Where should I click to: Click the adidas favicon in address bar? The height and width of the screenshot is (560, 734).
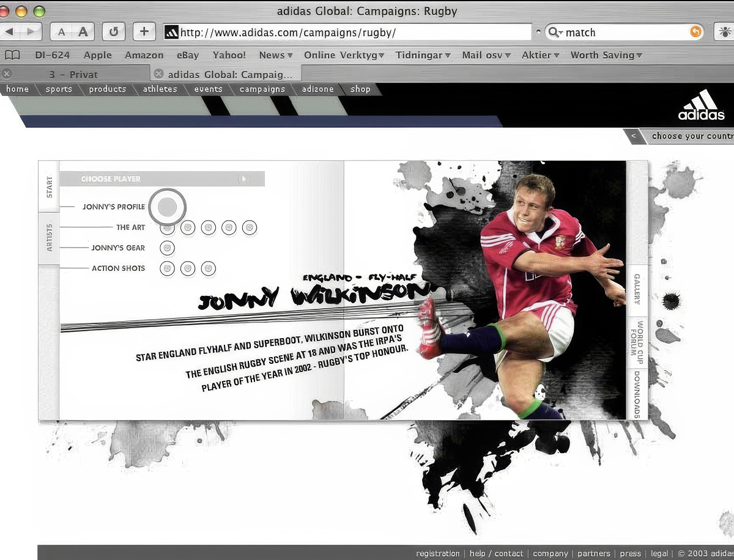pos(172,32)
